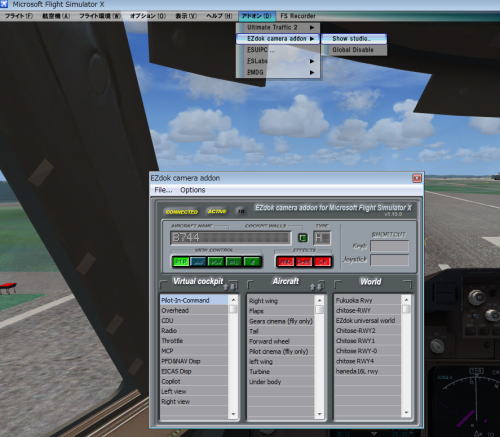Click the World list scroll-down arrow
500x437 pixels.
point(406,413)
